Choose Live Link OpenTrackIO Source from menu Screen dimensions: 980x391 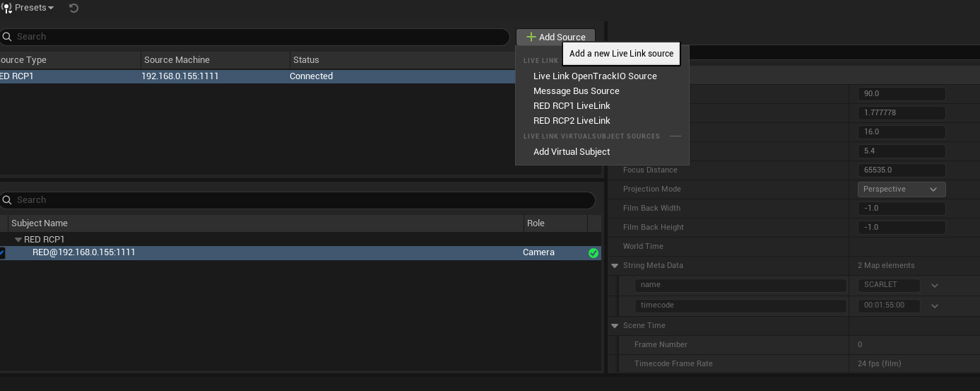pyautogui.click(x=595, y=76)
